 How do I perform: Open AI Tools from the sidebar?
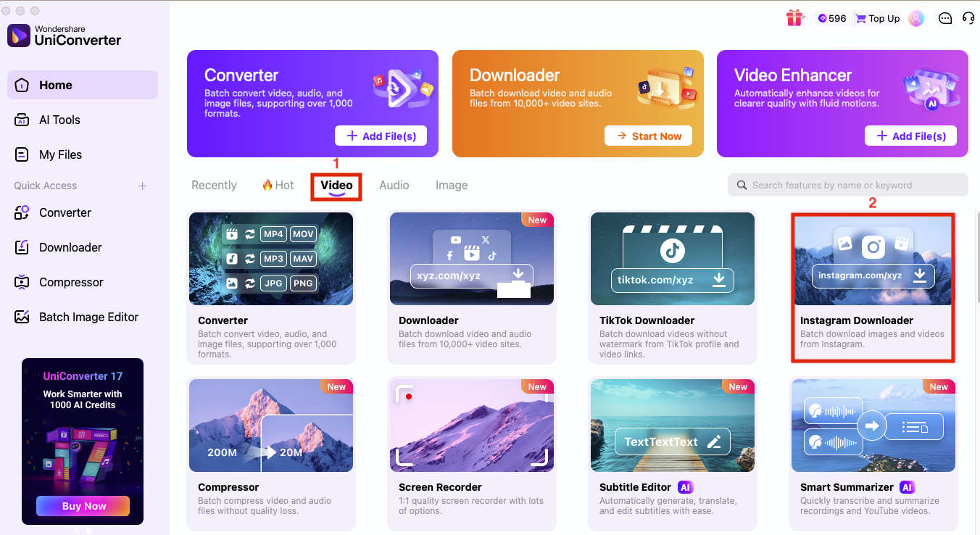point(60,120)
